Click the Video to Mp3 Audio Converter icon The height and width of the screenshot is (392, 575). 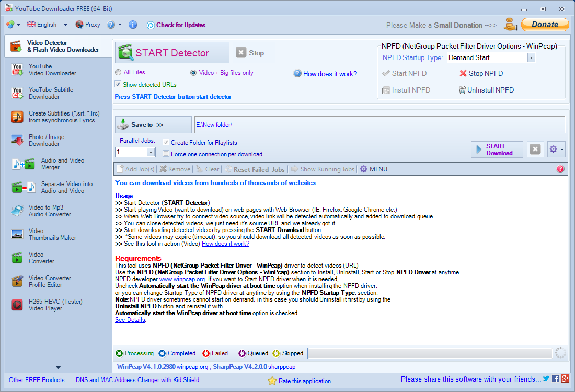click(x=17, y=211)
